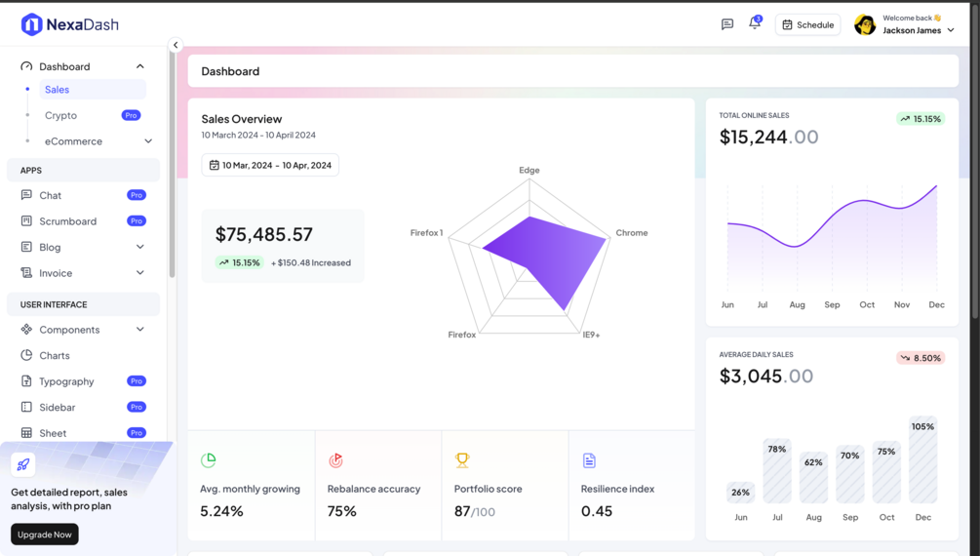Open the 10 Mar – 10 Apr date picker
This screenshot has width=980, height=556.
tap(270, 165)
